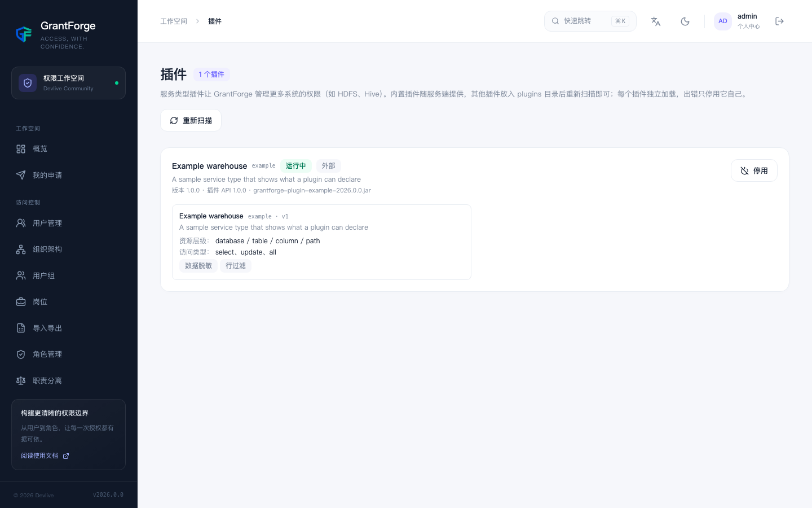This screenshot has height=508, width=812.
Task: Click the logout icon
Action: 780,21
